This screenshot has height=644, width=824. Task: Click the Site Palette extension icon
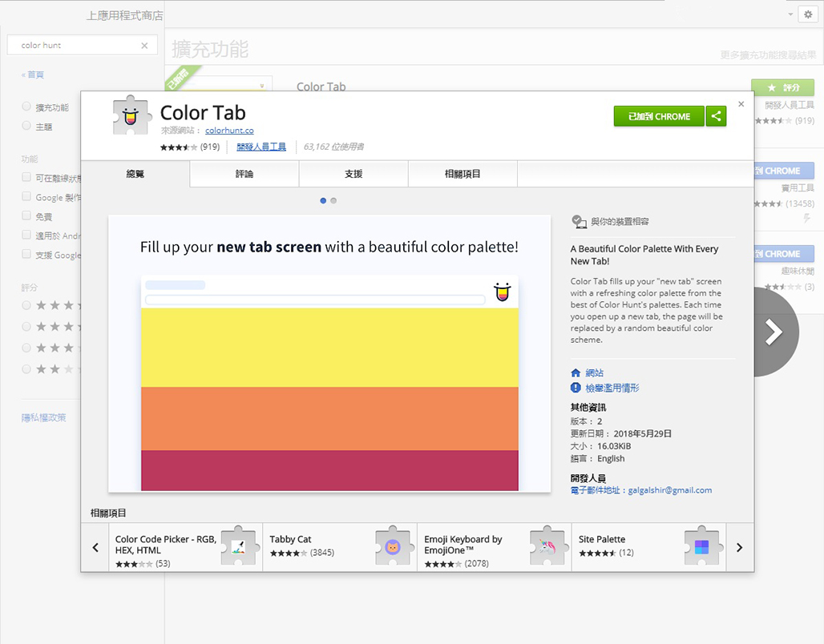point(702,546)
